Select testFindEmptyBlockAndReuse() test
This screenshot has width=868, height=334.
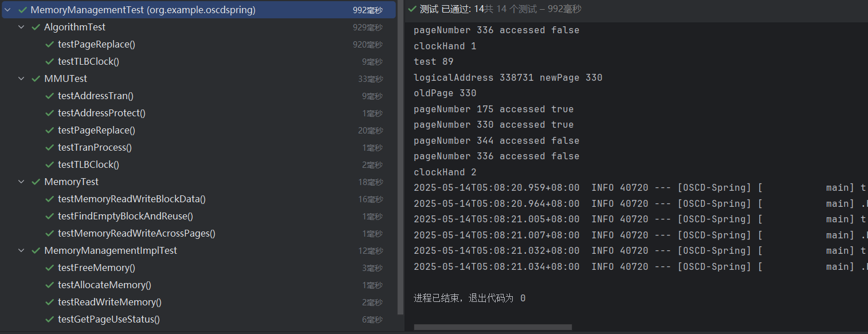(x=125, y=216)
